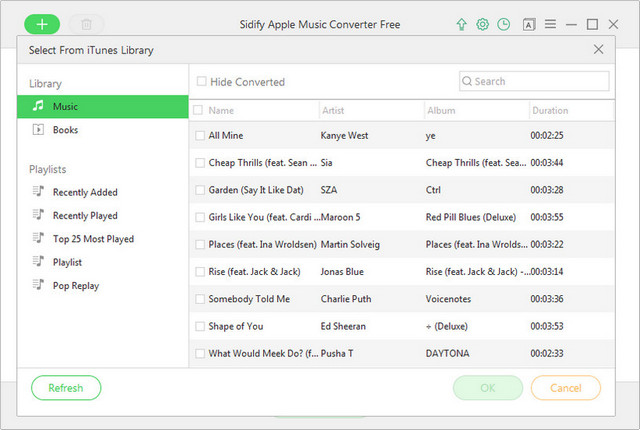Image resolution: width=640 pixels, height=430 pixels.
Task: Open the Recently Added playlist
Action: 85,192
